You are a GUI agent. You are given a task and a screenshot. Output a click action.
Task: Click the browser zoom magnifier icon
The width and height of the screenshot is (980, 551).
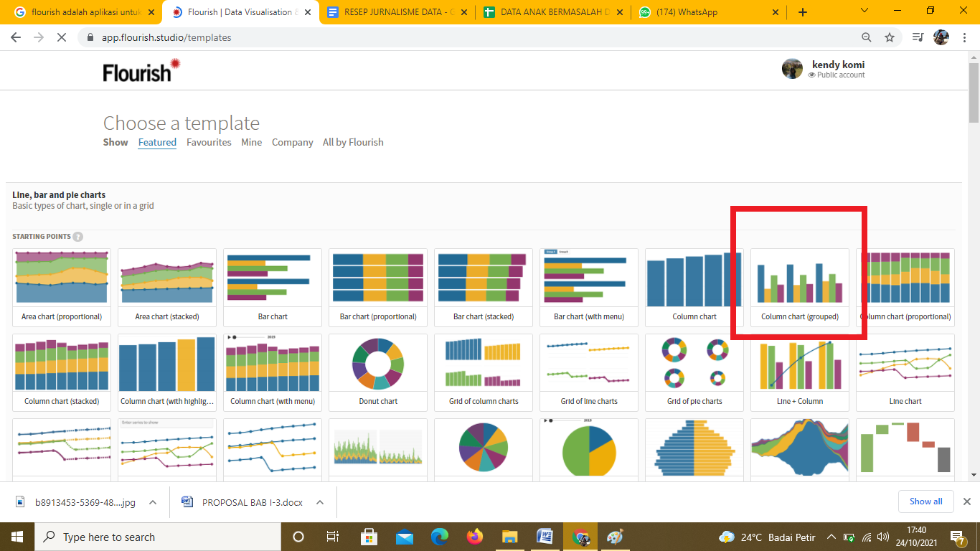867,37
